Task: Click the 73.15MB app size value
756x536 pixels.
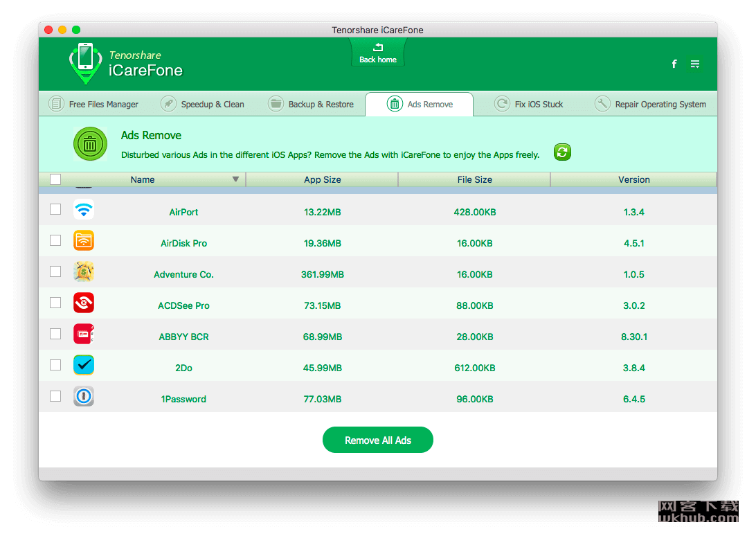Action: tap(323, 305)
